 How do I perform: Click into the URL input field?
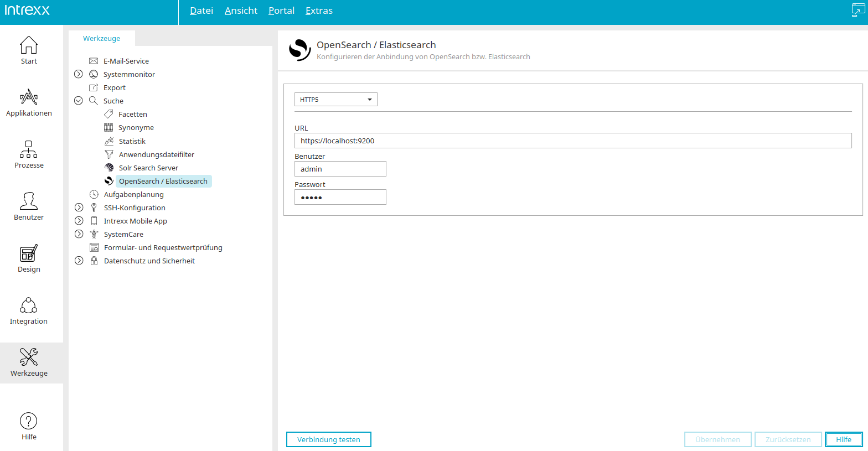(573, 141)
